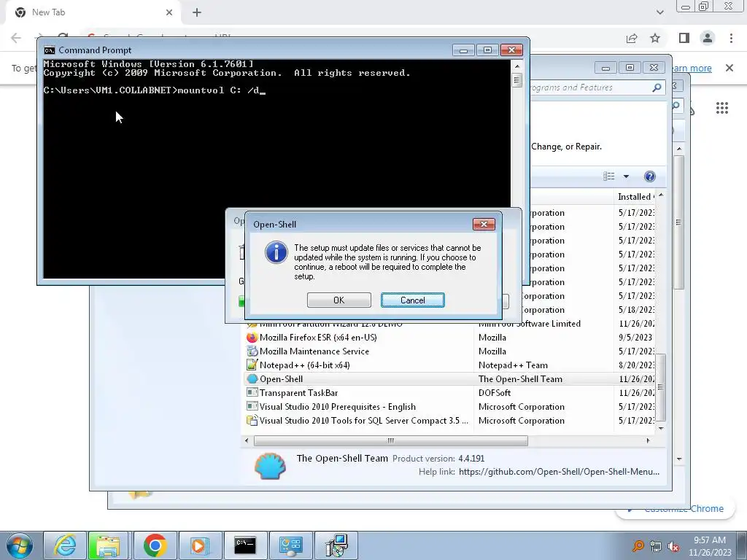
Task: Click the orange magnifier tray icon
Action: [x=638, y=546]
